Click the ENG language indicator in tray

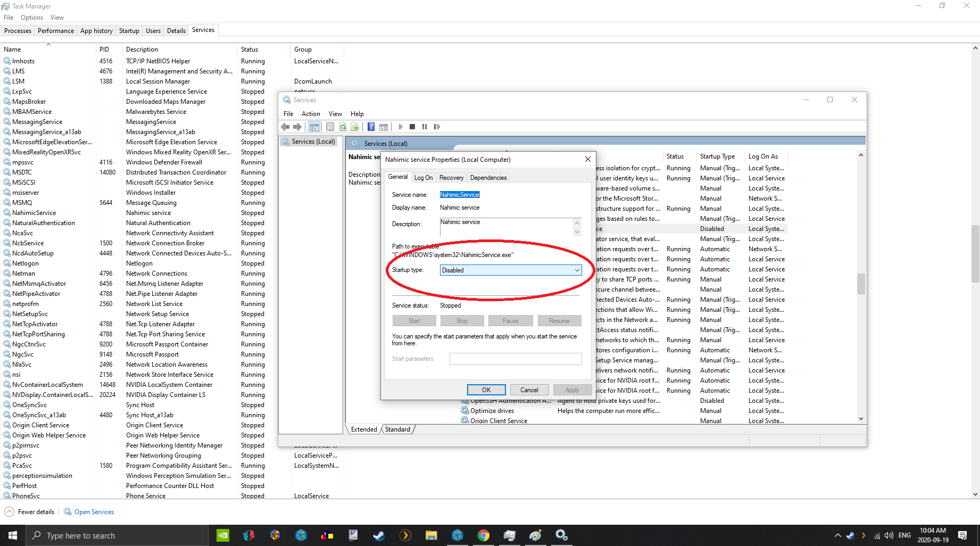(904, 535)
